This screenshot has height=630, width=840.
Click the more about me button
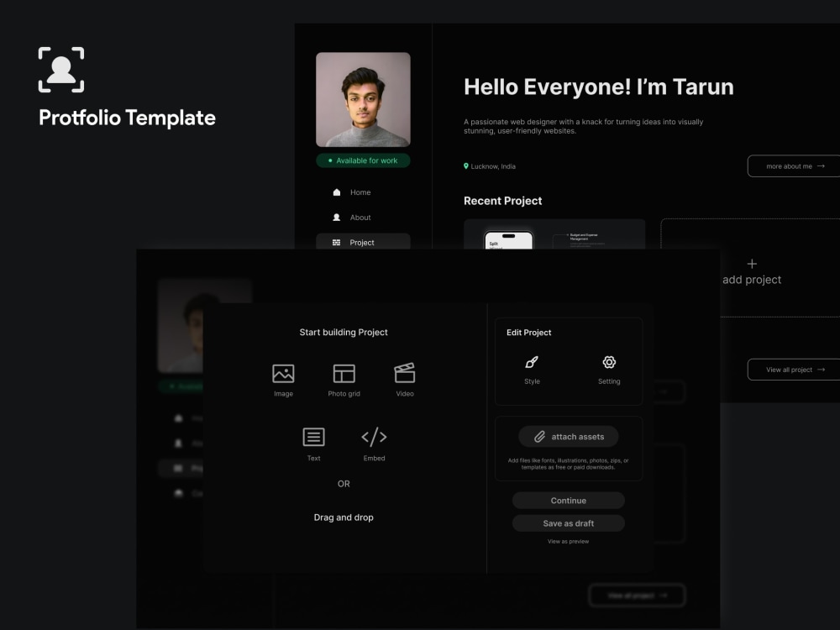pos(794,166)
